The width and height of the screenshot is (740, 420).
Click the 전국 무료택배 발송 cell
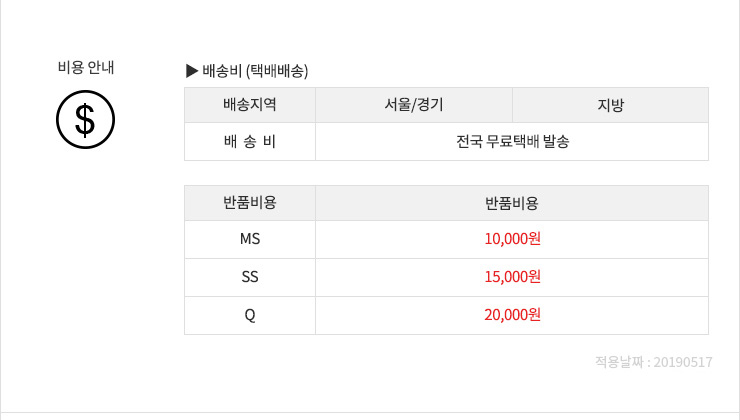point(512,142)
